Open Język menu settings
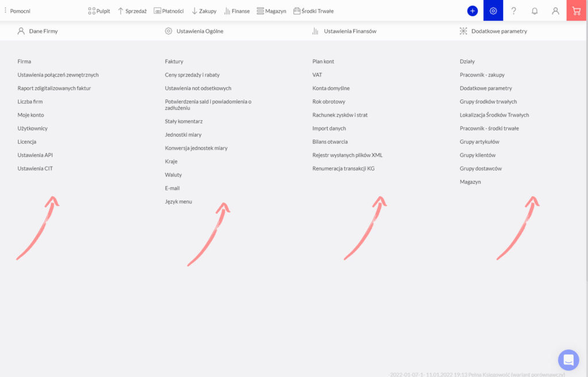588x377 pixels. 179,202
